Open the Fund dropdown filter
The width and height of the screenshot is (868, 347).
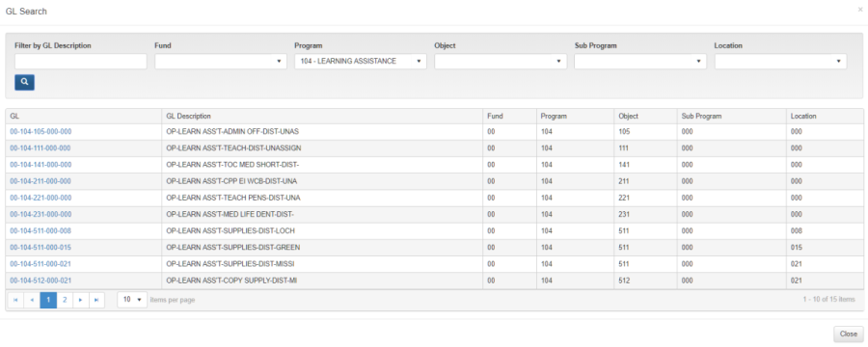(221, 62)
